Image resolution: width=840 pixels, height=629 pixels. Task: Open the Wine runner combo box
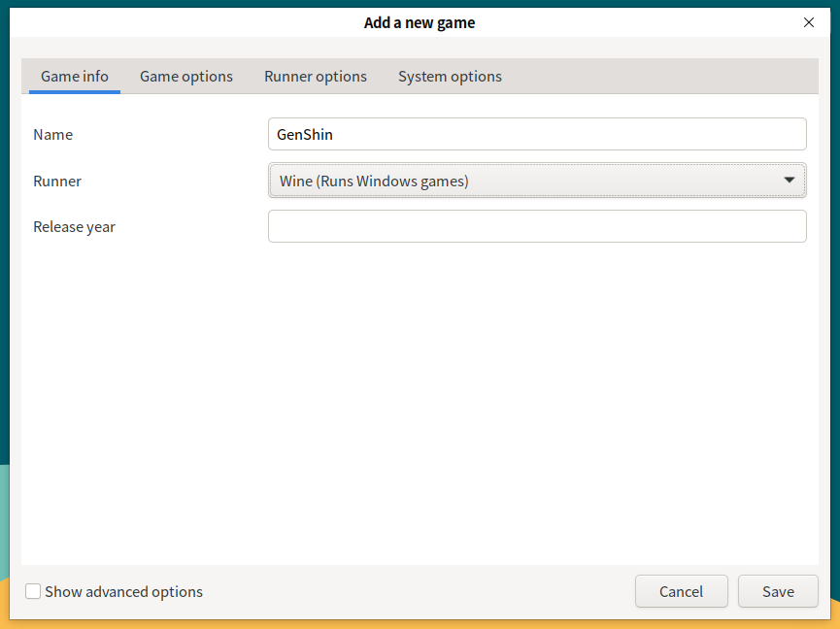537,181
